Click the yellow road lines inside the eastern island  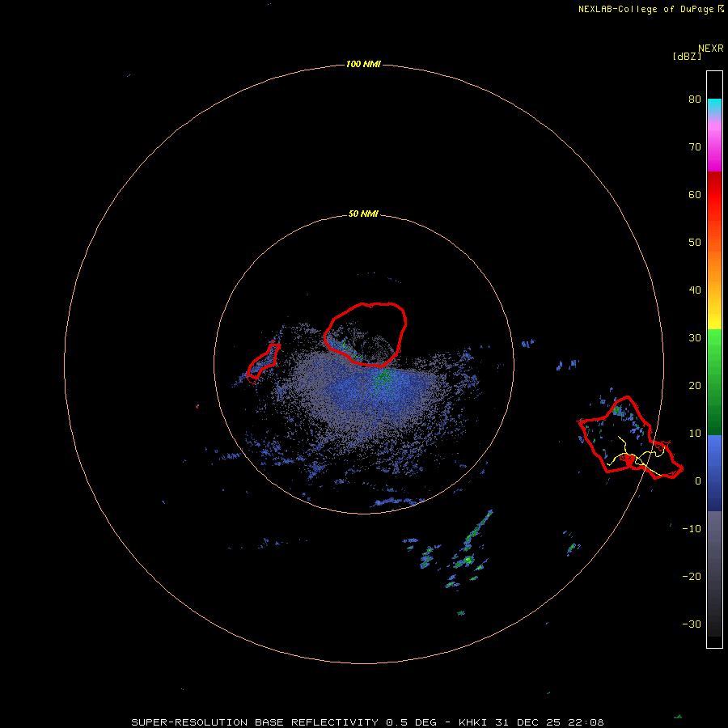pos(637,457)
